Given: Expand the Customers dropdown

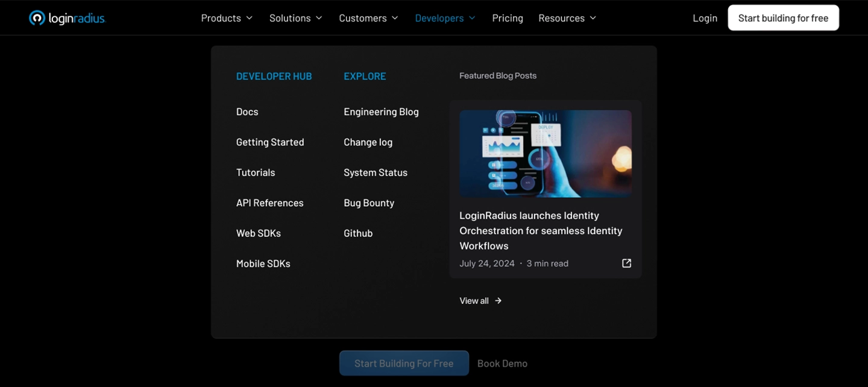Looking at the screenshot, I should (368, 17).
